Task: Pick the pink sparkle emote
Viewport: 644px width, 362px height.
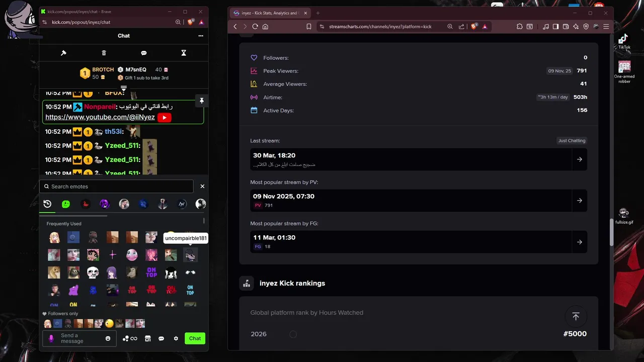Action: pos(112,255)
